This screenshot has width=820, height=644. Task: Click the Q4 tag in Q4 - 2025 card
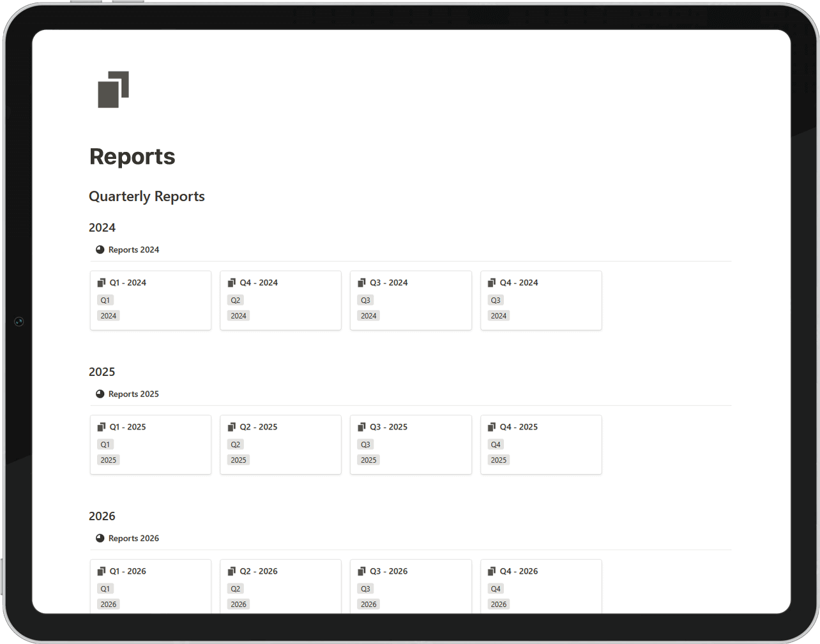tap(496, 444)
